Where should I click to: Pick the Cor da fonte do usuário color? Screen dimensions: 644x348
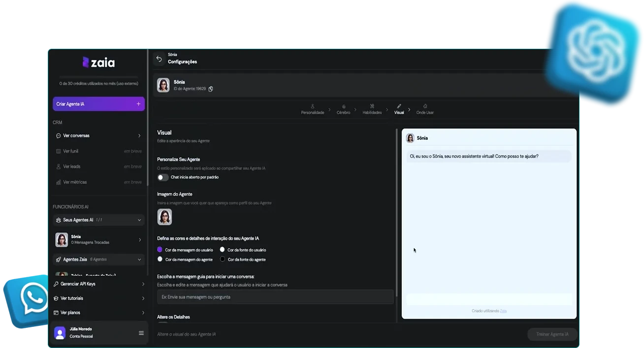tap(222, 250)
